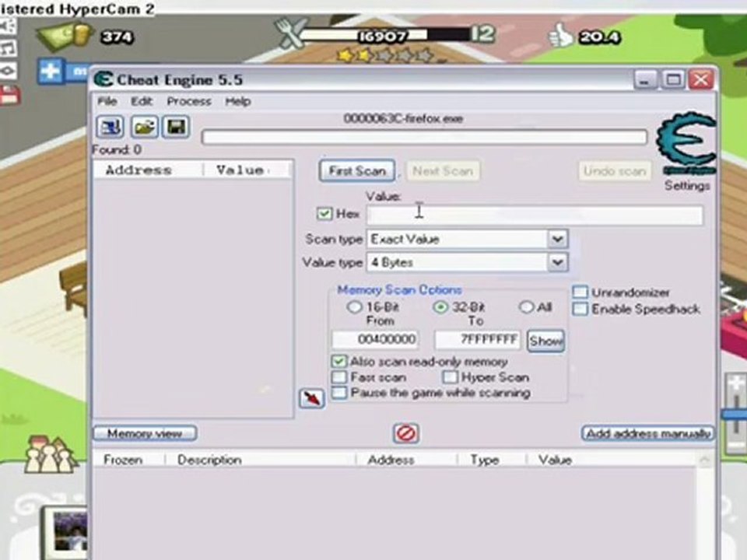The height and width of the screenshot is (560, 747).
Task: Select the All radio button
Action: point(526,308)
